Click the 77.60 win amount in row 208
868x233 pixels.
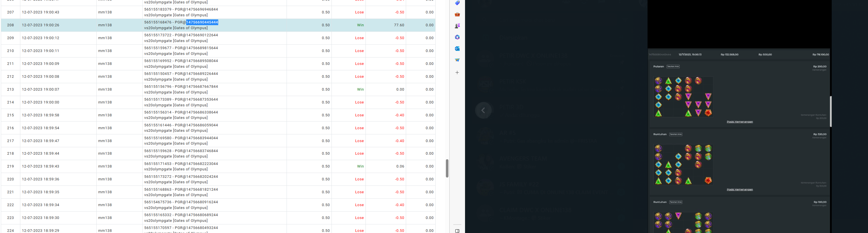pos(399,25)
